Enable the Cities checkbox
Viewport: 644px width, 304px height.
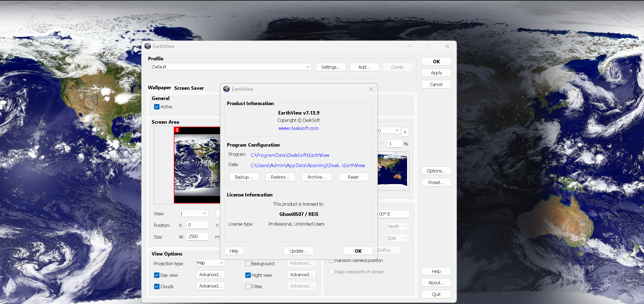click(248, 286)
